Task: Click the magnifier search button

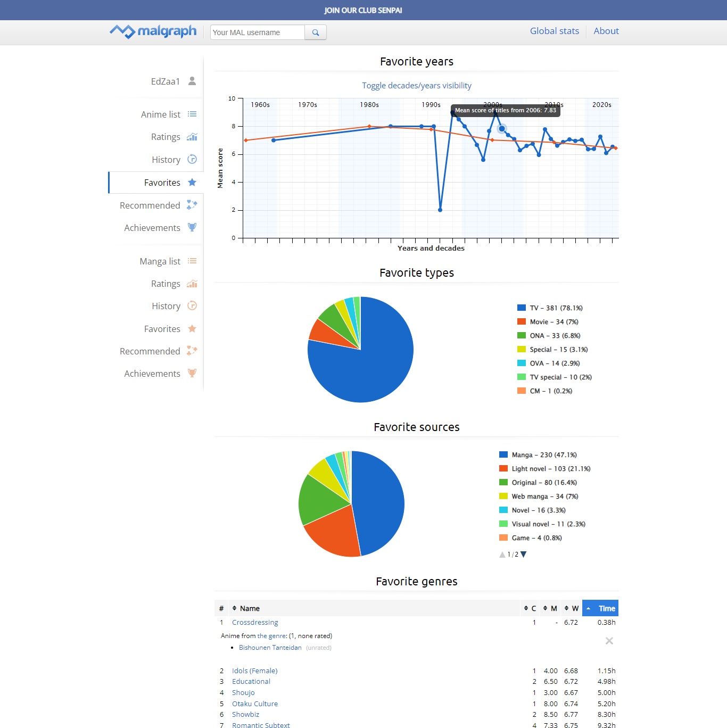Action: 316,32
